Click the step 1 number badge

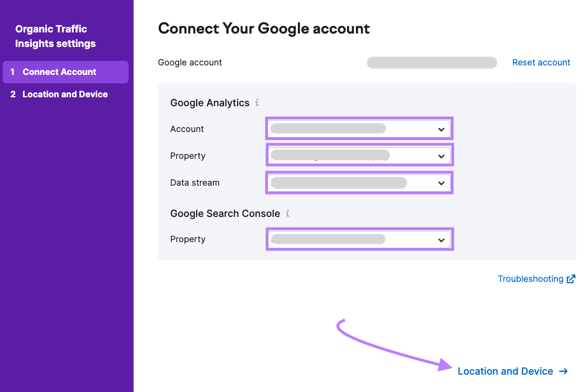(12, 72)
